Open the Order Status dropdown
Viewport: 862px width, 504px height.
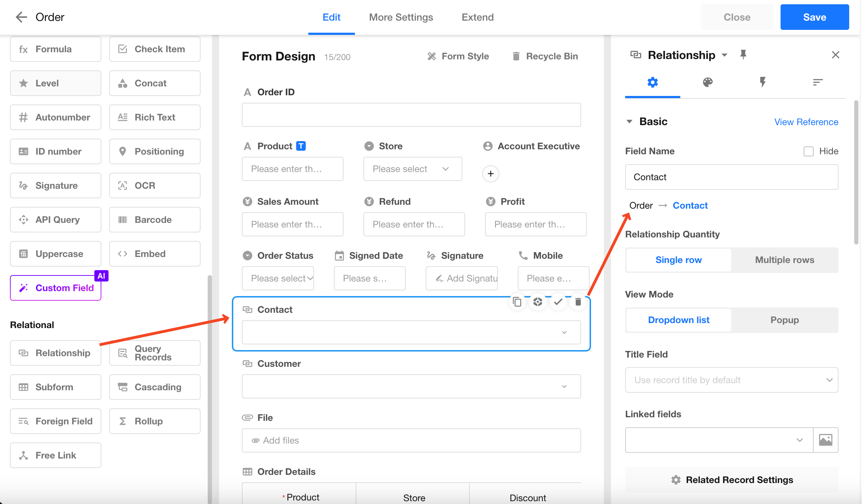pos(278,278)
